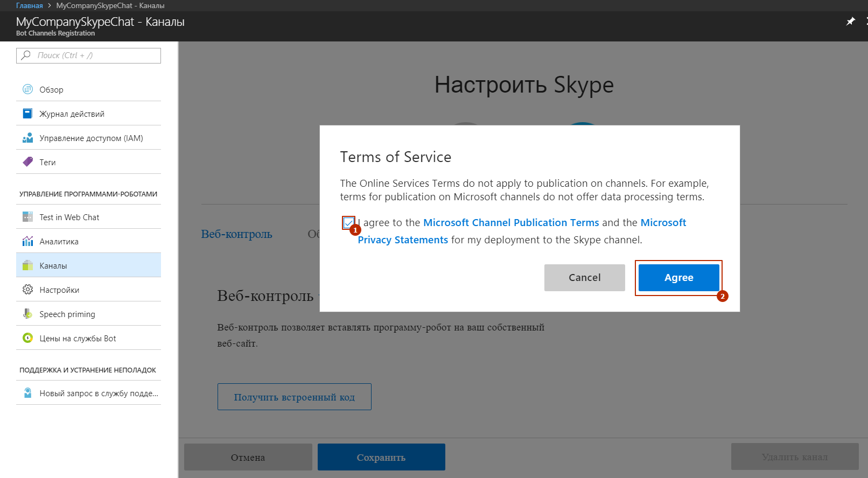Pin the blade with the pin icon
The height and width of the screenshot is (478, 868).
[850, 22]
